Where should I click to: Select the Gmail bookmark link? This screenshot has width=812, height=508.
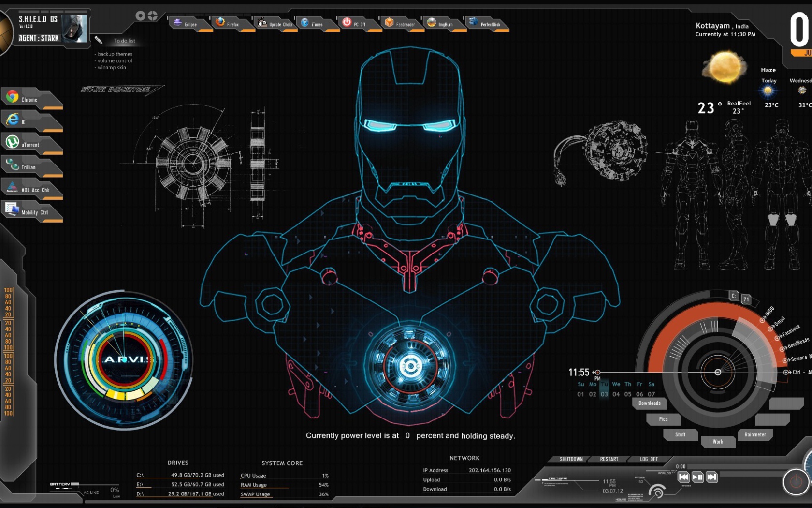pos(779,321)
